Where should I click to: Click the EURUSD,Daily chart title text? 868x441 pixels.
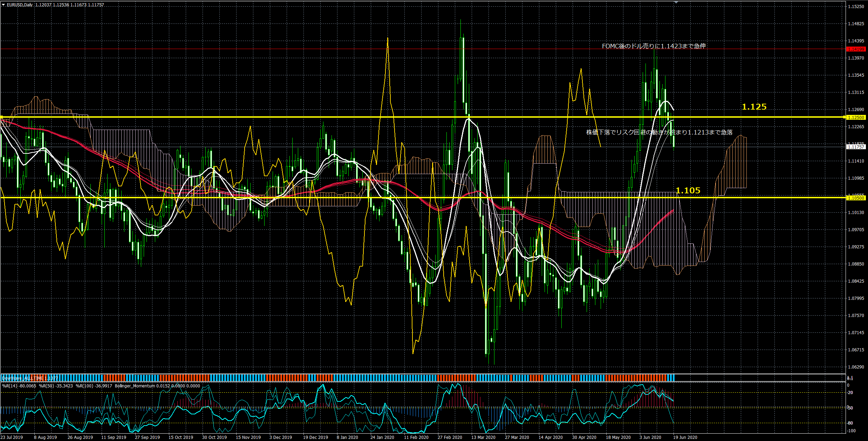(x=20, y=5)
